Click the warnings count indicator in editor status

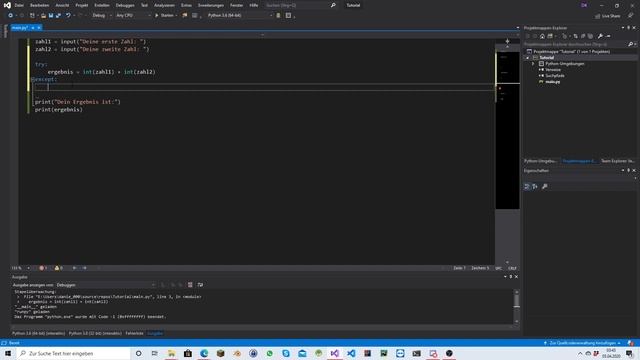pyautogui.click(x=59, y=268)
